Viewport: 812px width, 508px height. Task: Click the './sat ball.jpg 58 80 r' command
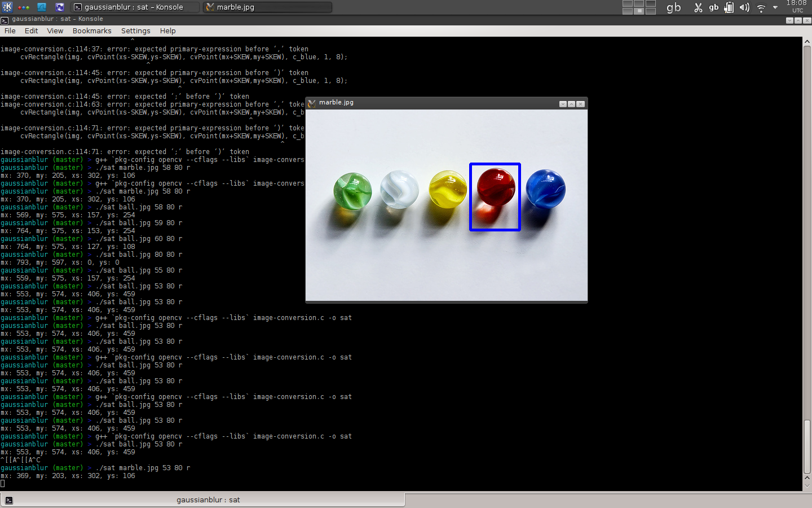(139, 207)
